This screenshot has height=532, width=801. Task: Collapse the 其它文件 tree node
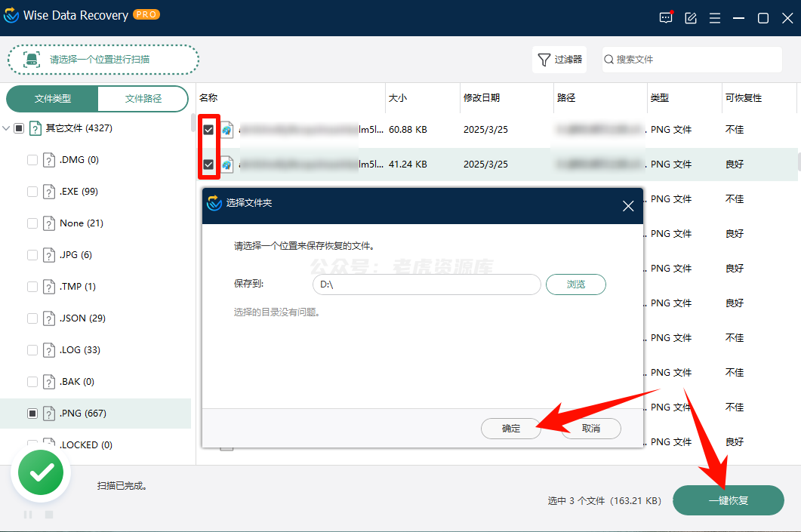[x=6, y=128]
